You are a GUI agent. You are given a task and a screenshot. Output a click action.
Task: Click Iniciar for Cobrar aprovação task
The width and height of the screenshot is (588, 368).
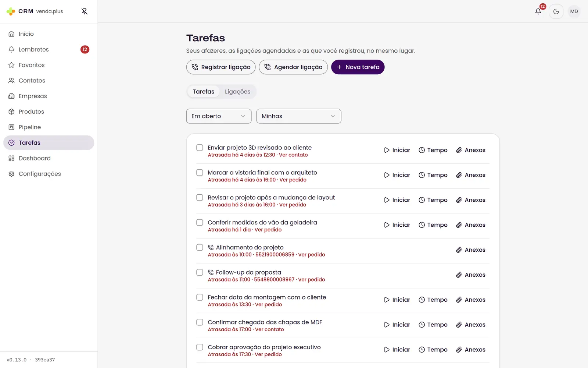click(x=397, y=350)
